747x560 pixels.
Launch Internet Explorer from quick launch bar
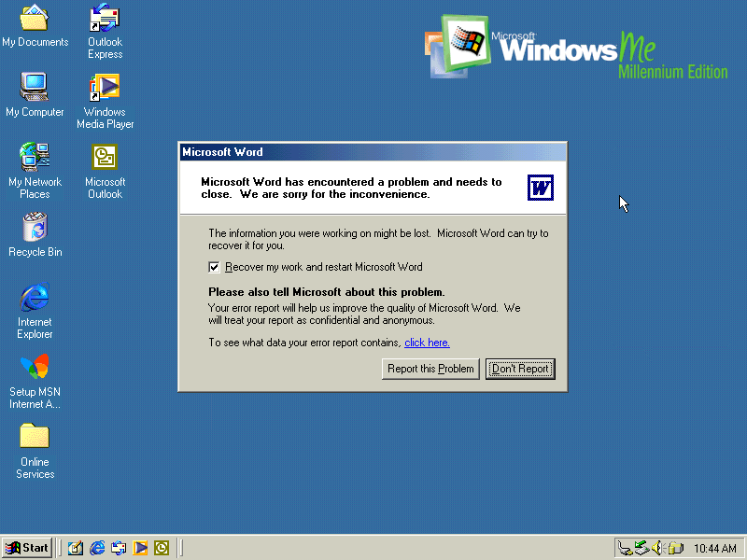[x=97, y=548]
